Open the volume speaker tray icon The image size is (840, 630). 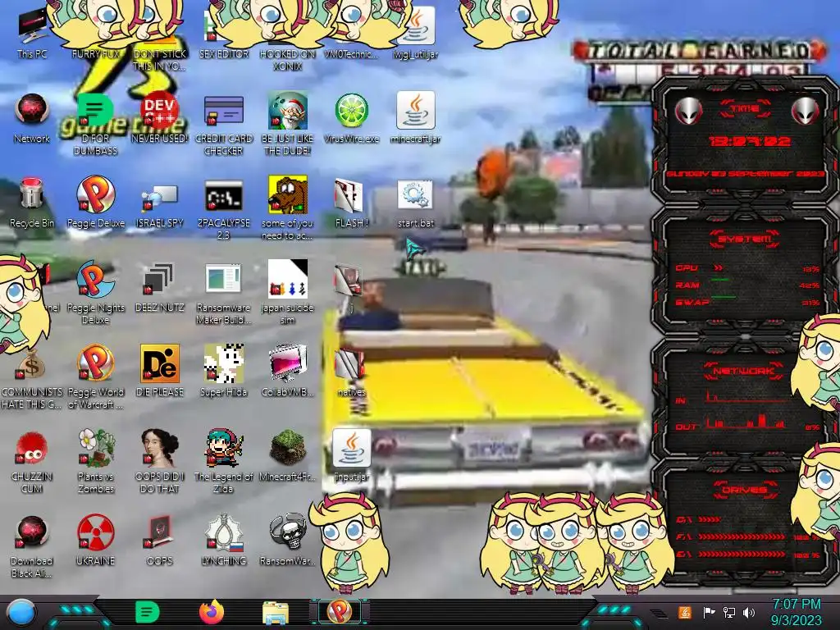click(749, 612)
